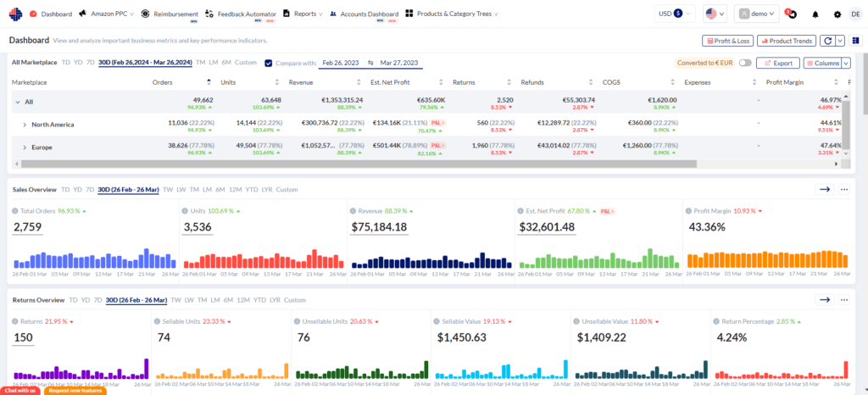This screenshot has width=868, height=395.
Task: Open the Profit & Loss button
Action: click(x=727, y=41)
